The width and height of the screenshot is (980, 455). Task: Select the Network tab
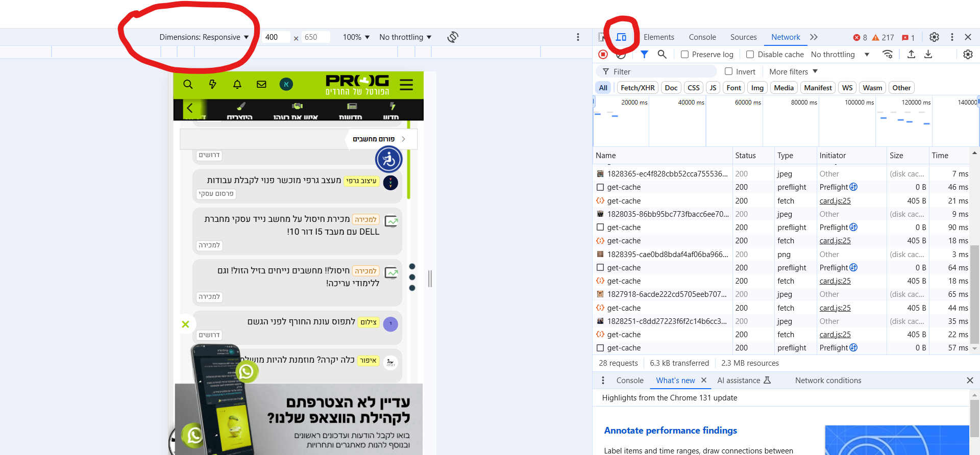point(786,37)
